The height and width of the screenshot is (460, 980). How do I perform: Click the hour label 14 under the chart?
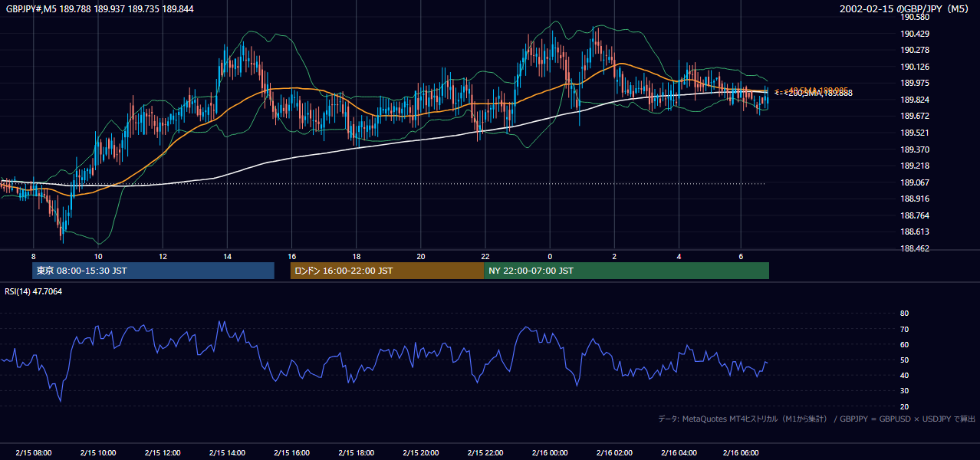pos(227,256)
